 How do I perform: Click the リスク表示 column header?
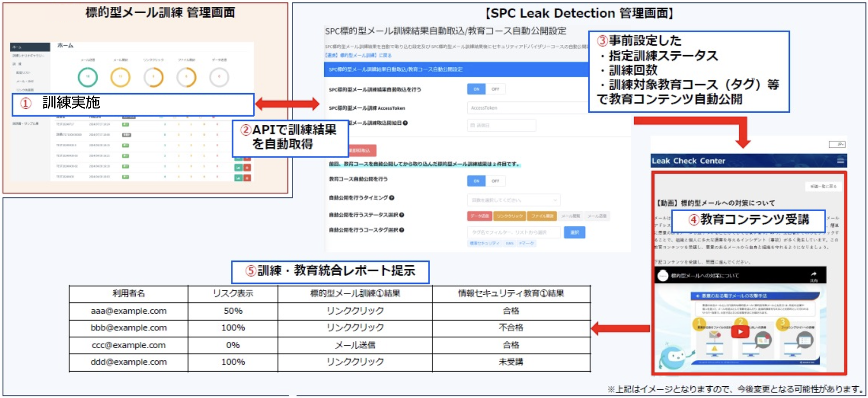click(x=233, y=294)
